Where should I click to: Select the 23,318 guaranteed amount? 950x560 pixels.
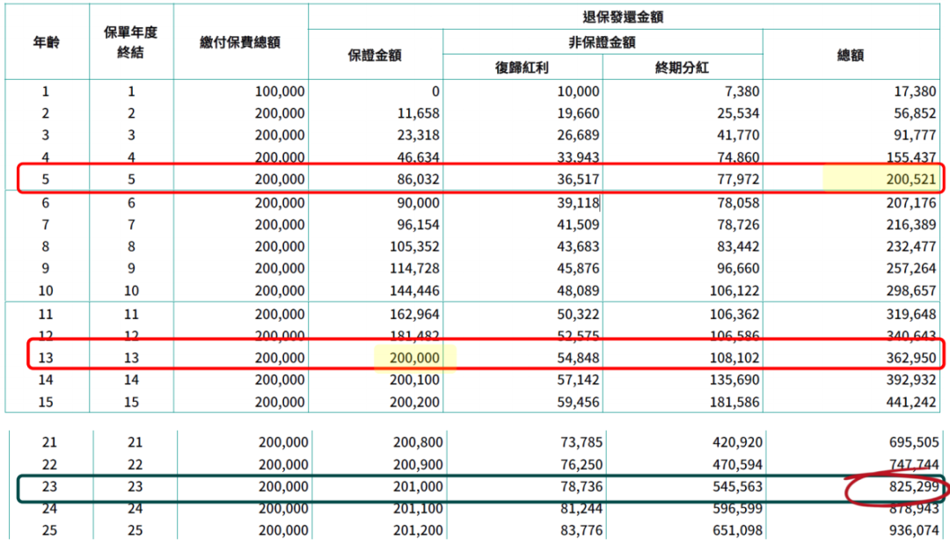[x=418, y=135]
